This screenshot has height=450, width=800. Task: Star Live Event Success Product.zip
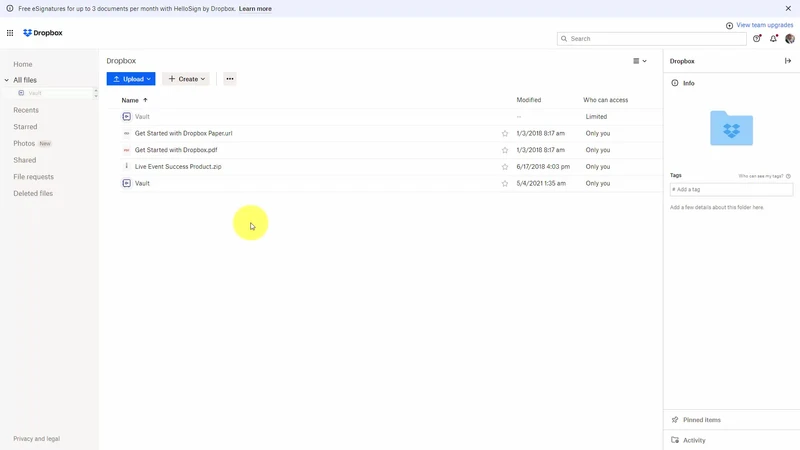click(x=505, y=167)
